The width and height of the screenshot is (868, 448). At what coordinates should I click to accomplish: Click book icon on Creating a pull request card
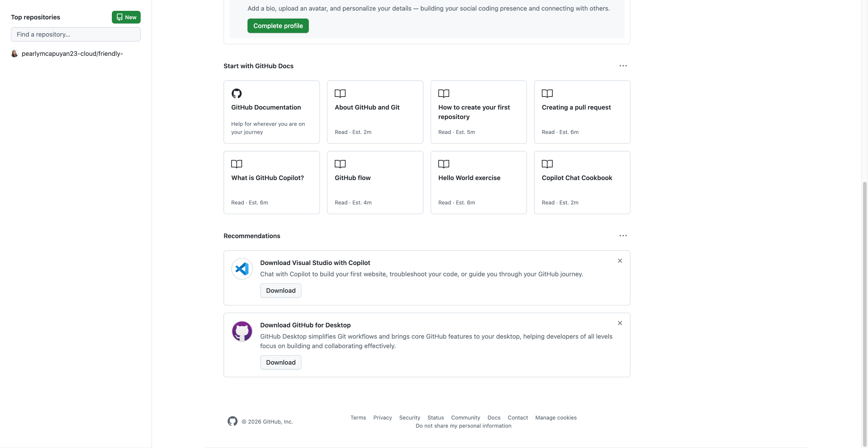click(547, 93)
